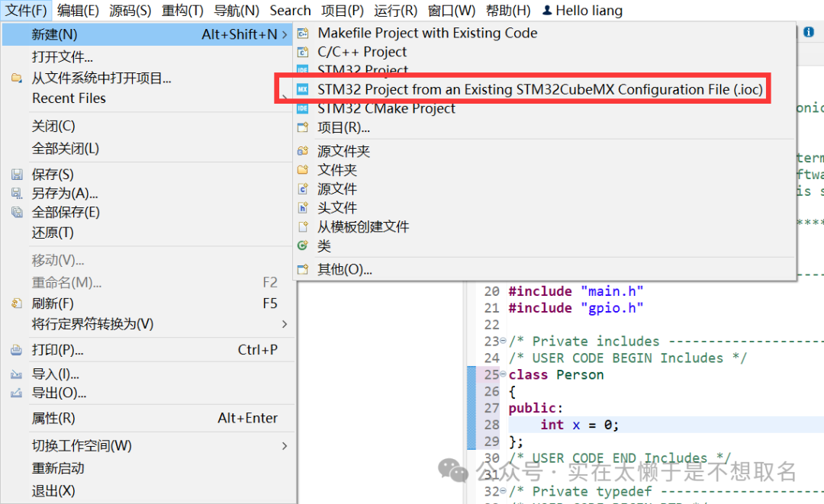Click the 另存为(A) save-as icon

click(17, 194)
